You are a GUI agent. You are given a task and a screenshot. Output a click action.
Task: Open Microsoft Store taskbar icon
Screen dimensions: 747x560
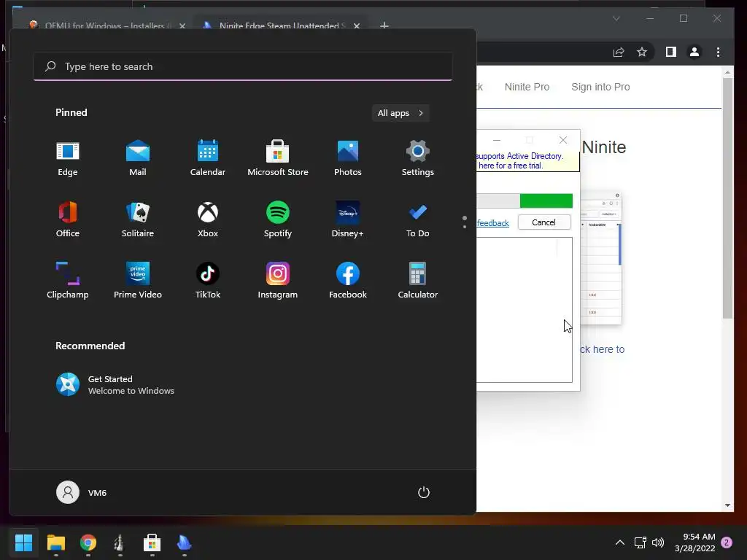(x=152, y=542)
